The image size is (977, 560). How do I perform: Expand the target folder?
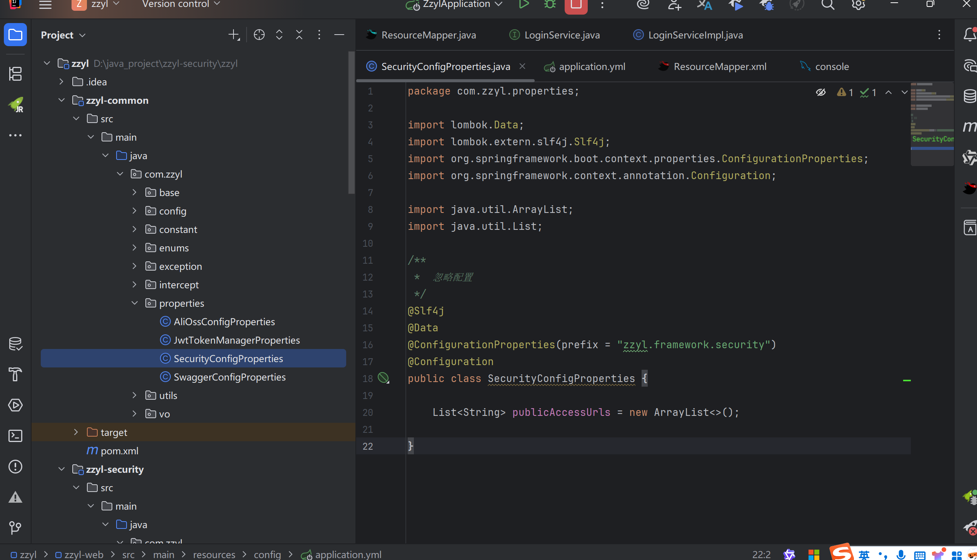[76, 432]
